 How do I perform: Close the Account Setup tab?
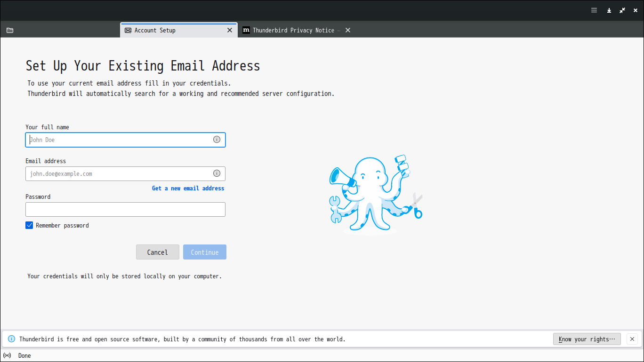[x=230, y=30]
